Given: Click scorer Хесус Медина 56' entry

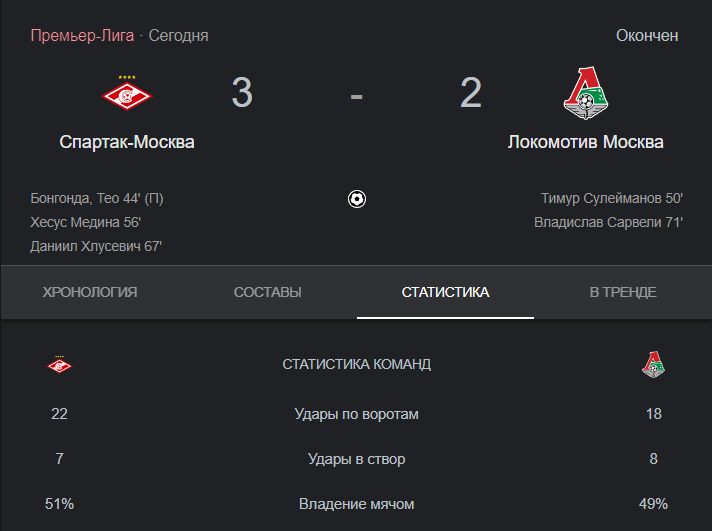Looking at the screenshot, I should coord(86,223).
